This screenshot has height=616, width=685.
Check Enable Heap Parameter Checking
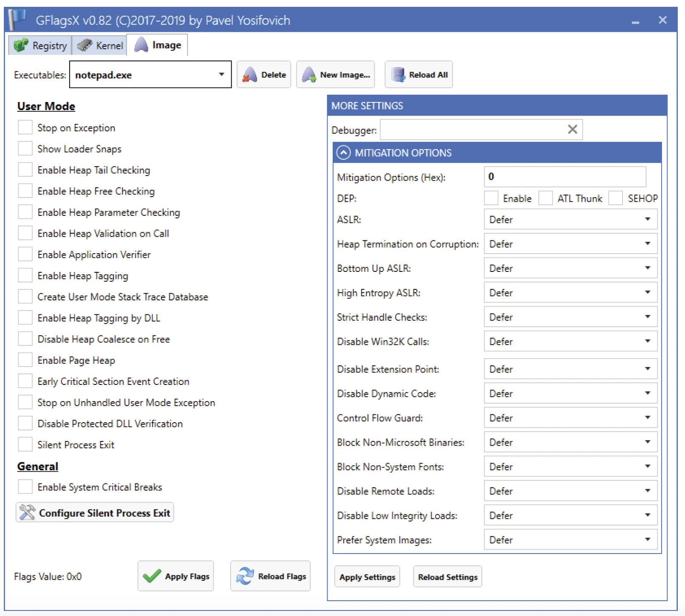(x=25, y=212)
